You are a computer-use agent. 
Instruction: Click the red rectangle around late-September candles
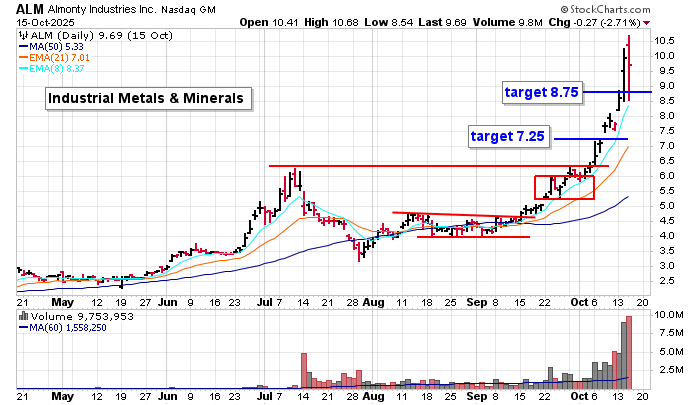565,187
